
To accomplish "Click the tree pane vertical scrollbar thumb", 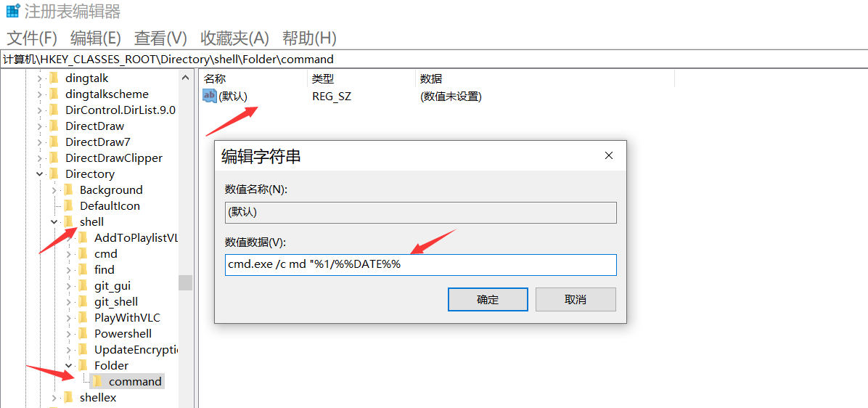I will (x=185, y=282).
